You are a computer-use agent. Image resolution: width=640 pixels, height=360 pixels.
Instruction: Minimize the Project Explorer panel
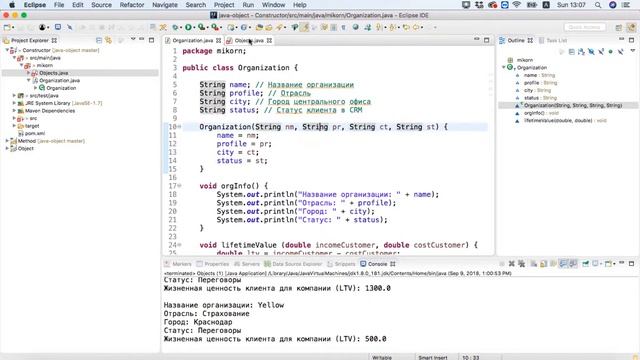pyautogui.click(x=142, y=40)
